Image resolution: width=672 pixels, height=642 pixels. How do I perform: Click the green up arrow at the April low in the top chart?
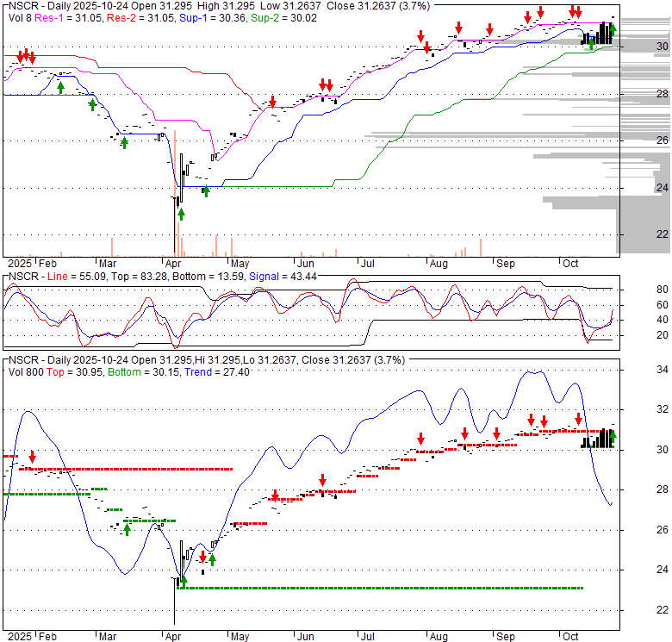(181, 213)
